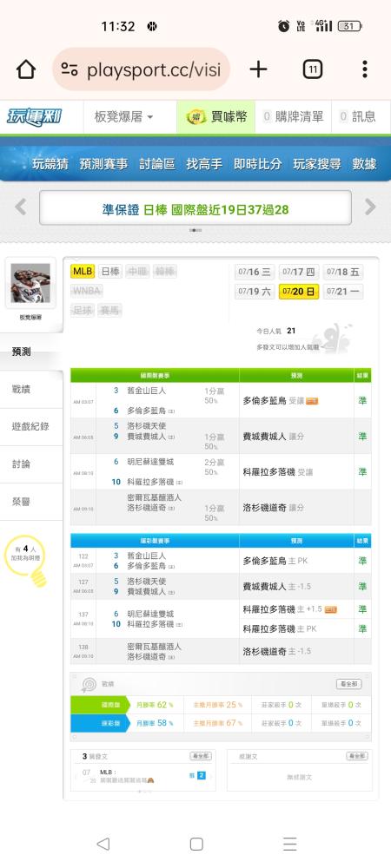Screen dimensions: 391x868
Task: Click the playsport site logo
Action: click(34, 117)
